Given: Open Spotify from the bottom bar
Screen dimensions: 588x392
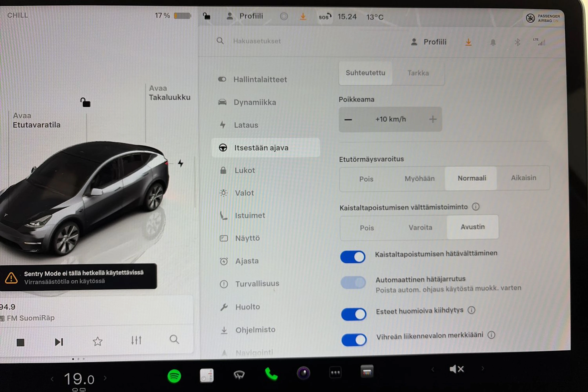Looking at the screenshot, I should (174, 376).
